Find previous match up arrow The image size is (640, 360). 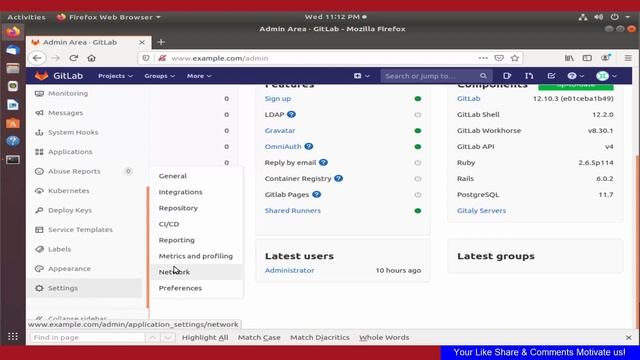tap(152, 338)
